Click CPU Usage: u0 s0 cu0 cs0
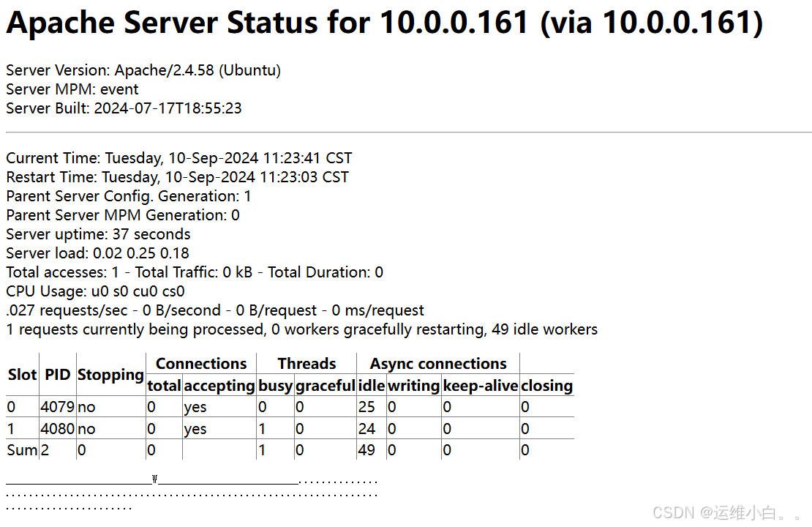The width and height of the screenshot is (812, 527). tap(95, 291)
